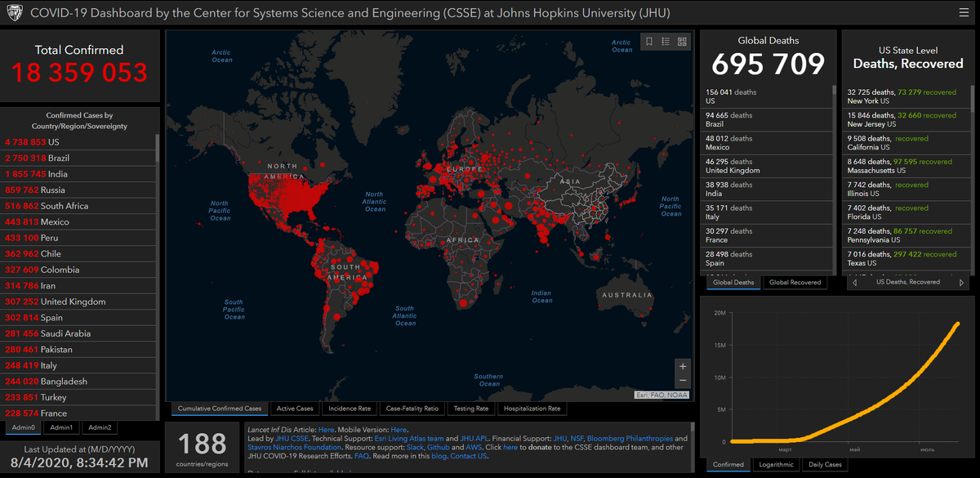Screen dimensions: 980x478
Task: Go to previous US state panel arrow
Action: tap(854, 282)
